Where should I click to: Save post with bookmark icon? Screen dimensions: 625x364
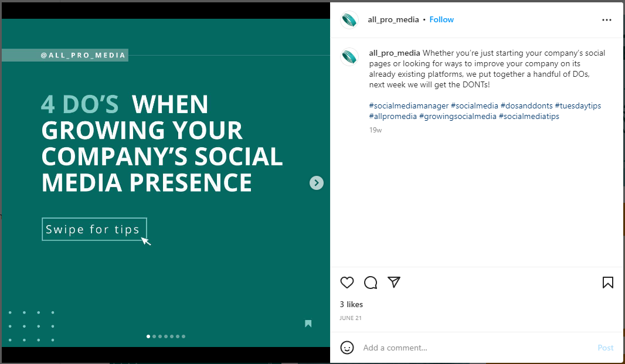click(607, 283)
